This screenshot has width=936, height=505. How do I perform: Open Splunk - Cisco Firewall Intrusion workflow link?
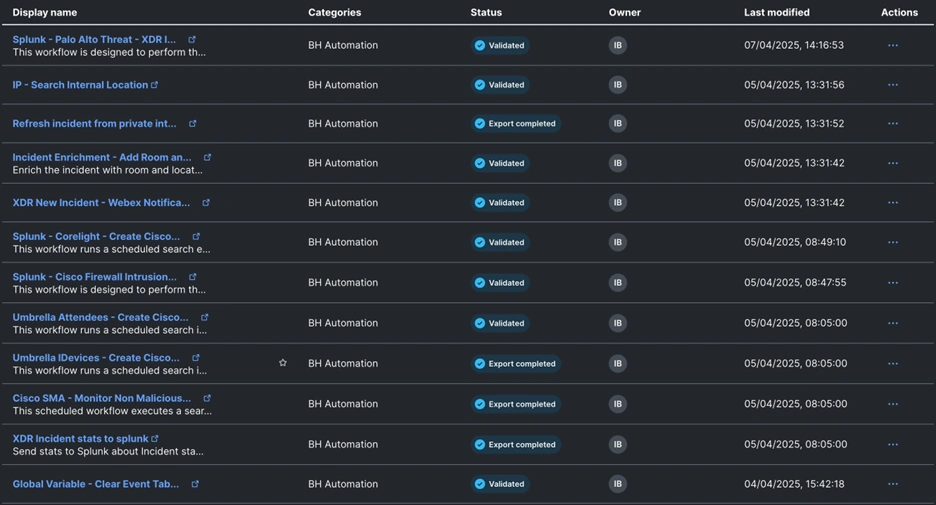[x=94, y=277]
